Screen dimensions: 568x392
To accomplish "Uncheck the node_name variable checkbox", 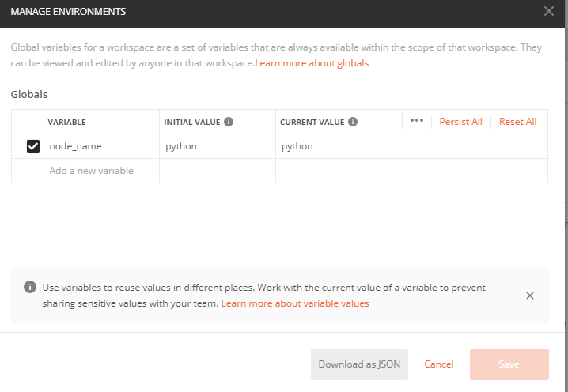I will coord(33,146).
